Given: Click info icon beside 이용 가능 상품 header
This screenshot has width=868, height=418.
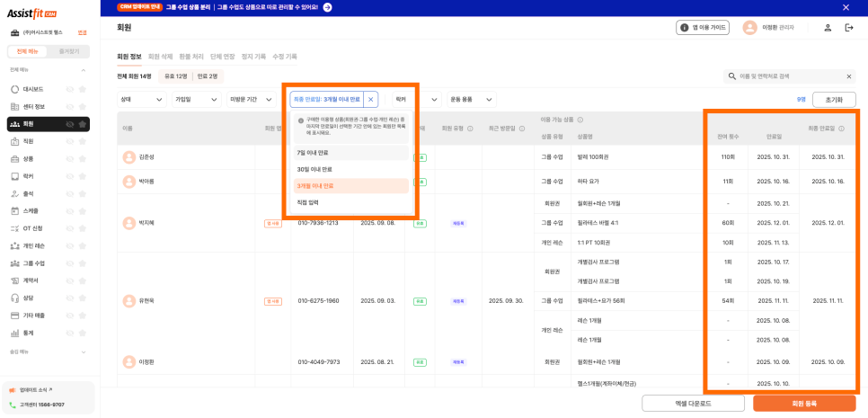Looking at the screenshot, I should click(x=580, y=120).
